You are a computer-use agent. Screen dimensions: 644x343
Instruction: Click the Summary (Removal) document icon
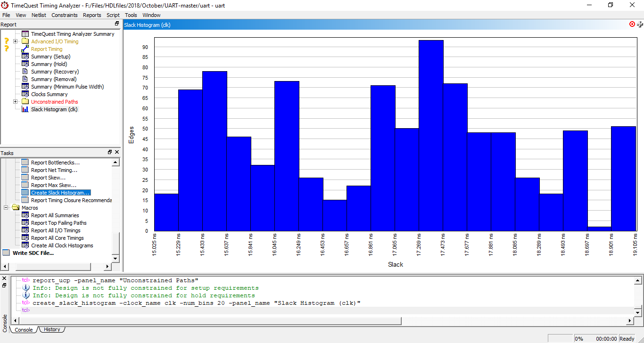pos(25,79)
